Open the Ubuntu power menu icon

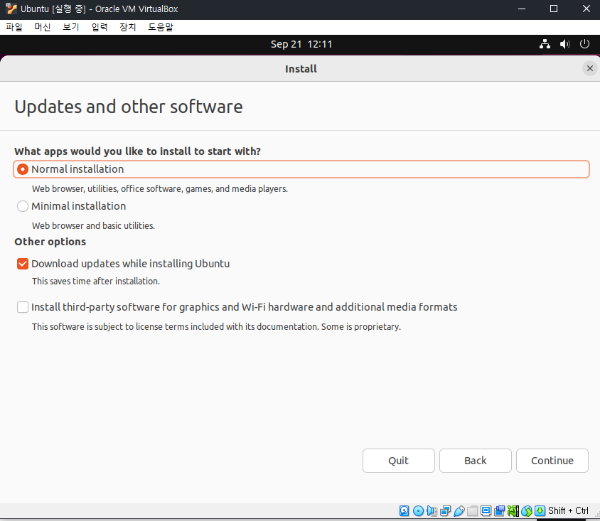pos(584,44)
